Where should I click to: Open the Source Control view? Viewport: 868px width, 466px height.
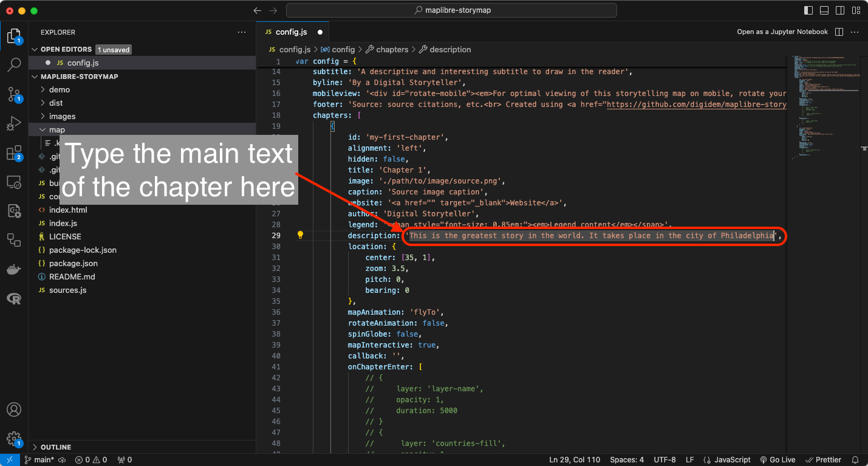click(14, 94)
